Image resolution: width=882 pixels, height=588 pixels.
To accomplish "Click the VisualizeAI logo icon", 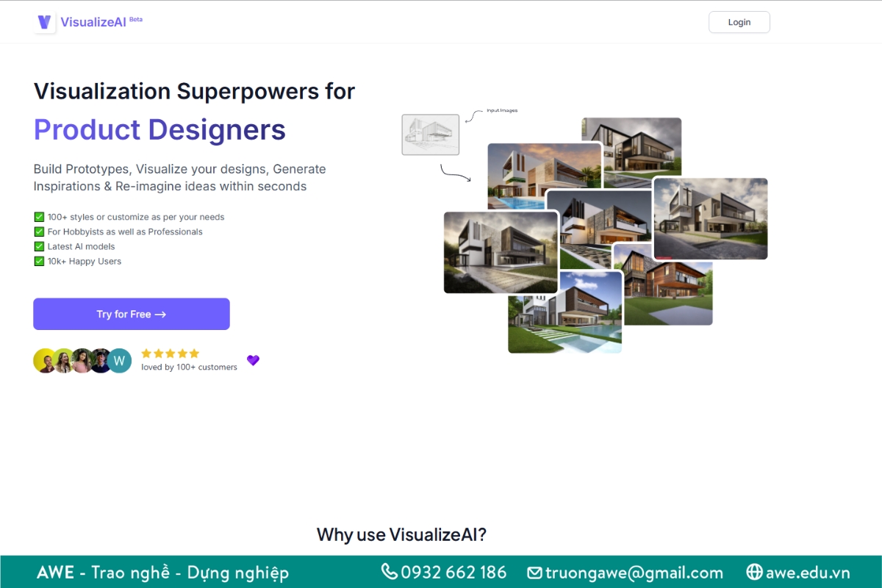I will click(x=44, y=21).
